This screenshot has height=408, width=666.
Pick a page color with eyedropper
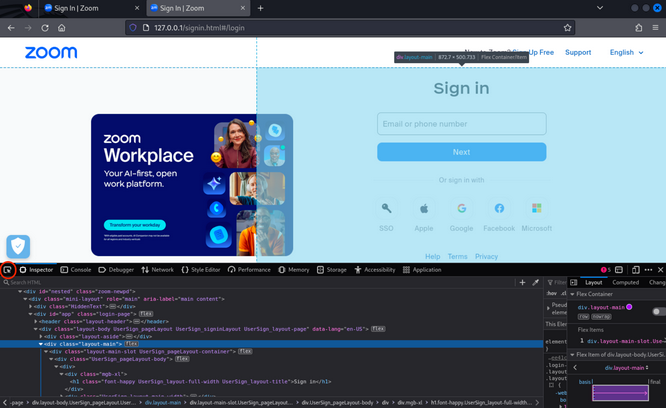536,282
